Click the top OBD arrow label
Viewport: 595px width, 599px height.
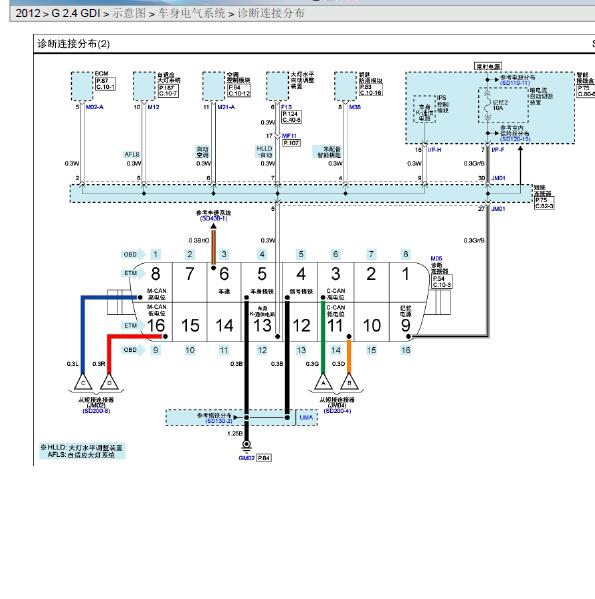[x=133, y=254]
